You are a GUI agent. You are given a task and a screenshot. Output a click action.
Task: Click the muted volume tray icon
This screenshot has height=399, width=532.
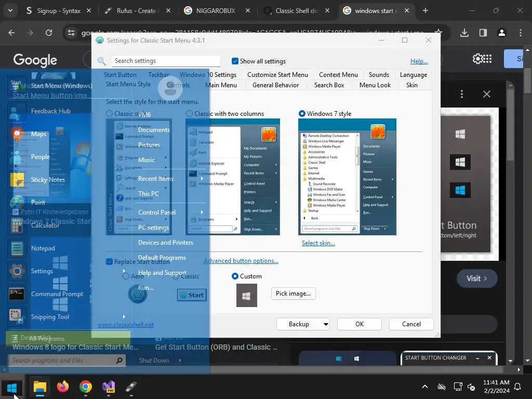[x=471, y=387]
